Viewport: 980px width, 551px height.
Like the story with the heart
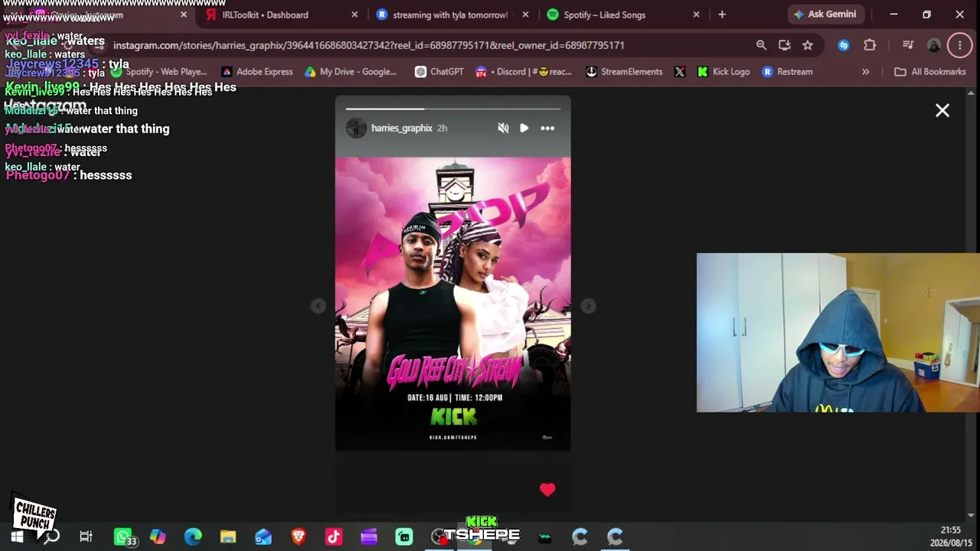547,490
